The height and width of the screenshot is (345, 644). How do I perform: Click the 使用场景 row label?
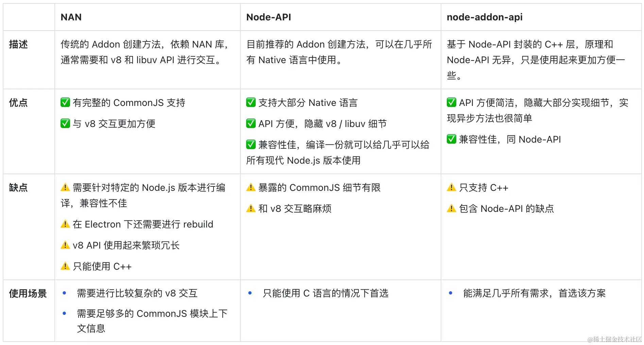pyautogui.click(x=28, y=293)
